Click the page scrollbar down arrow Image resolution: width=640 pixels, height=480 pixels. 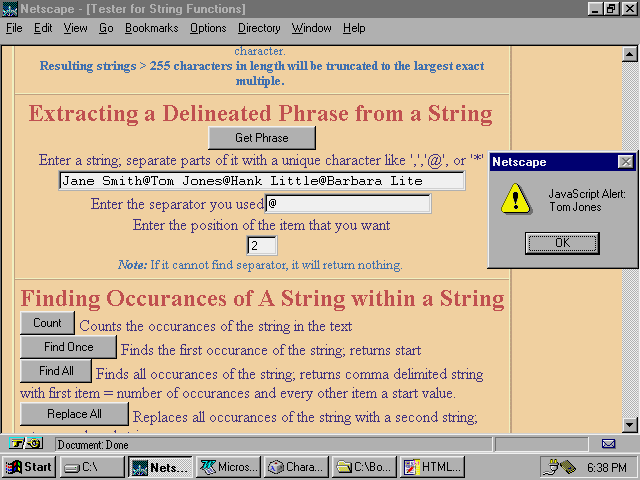[630, 424]
